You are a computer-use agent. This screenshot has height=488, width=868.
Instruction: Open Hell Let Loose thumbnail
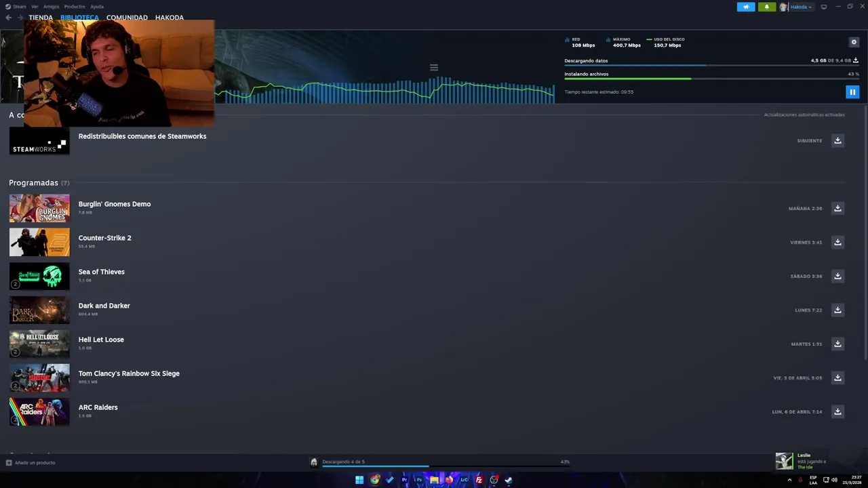[39, 344]
